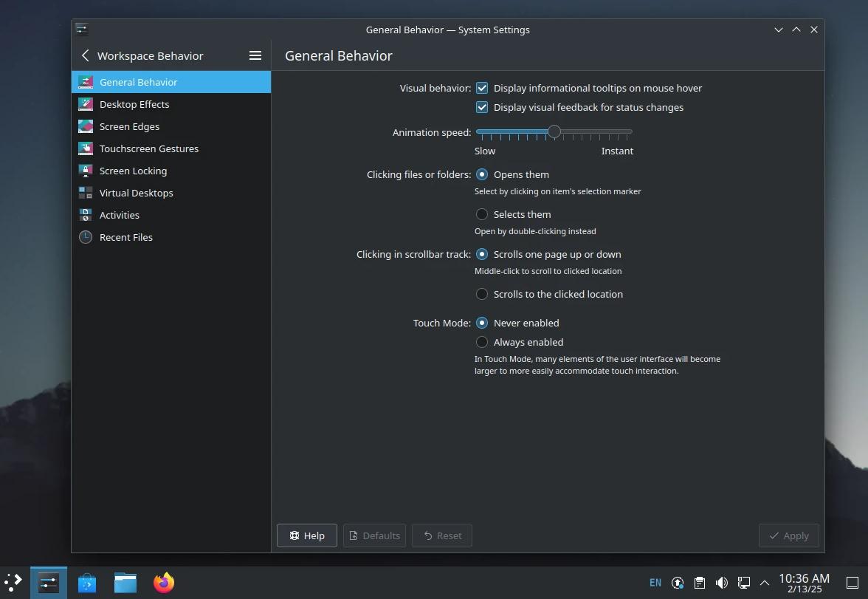Disable display visual feedback for status changes
Viewport: 868px width, 599px height.
tap(482, 107)
